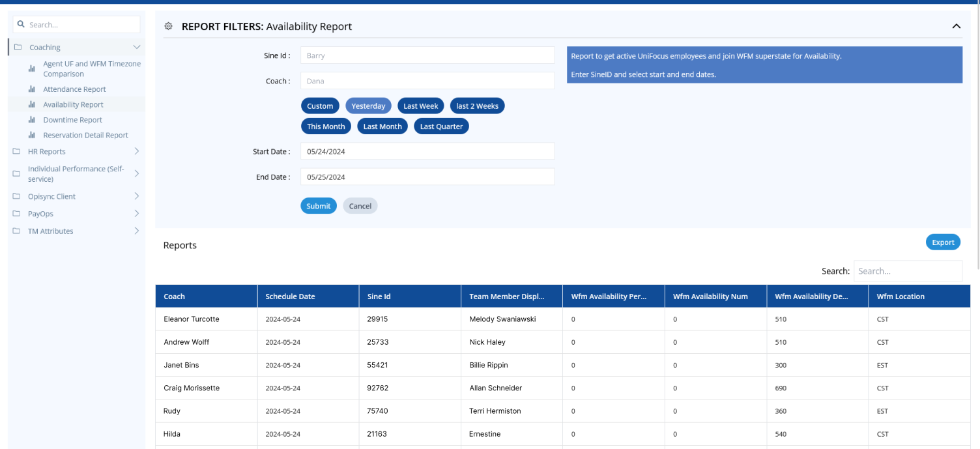Open Agent UF and WFM Timezone Comparison report

point(92,69)
